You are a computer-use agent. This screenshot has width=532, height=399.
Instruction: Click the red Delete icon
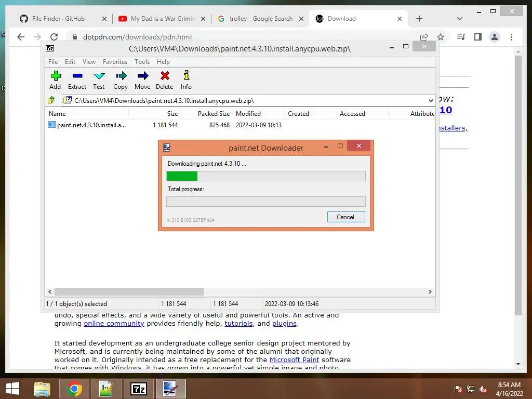click(x=165, y=80)
